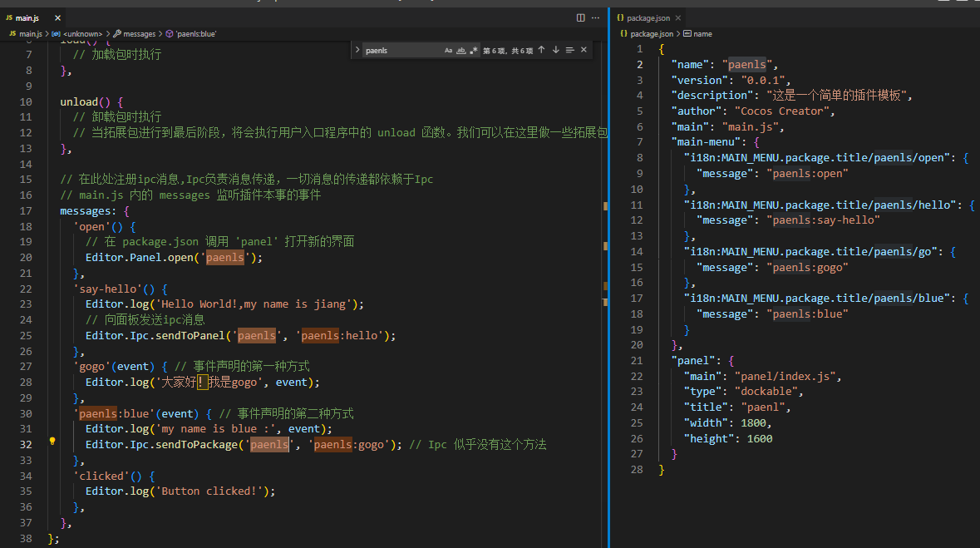This screenshot has height=548, width=980.
Task: Click the lightbulb quick-fix icon on line 32
Action: point(52,441)
